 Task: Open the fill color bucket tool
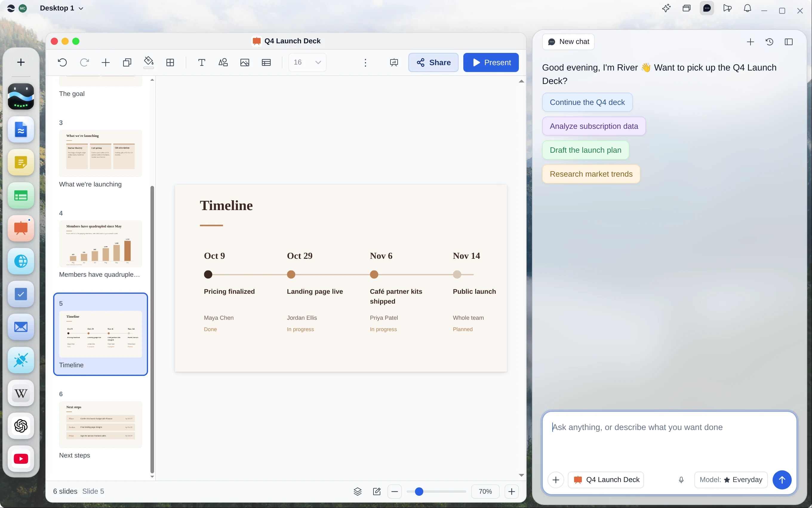click(149, 62)
